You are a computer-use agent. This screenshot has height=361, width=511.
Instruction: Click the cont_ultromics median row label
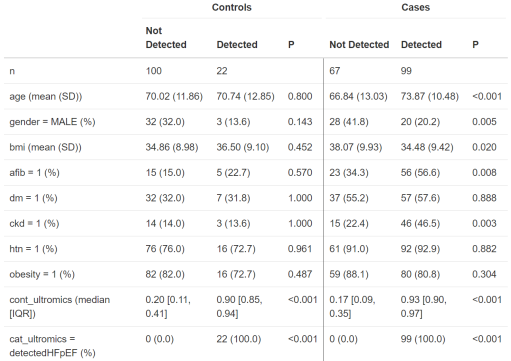[x=60, y=307]
